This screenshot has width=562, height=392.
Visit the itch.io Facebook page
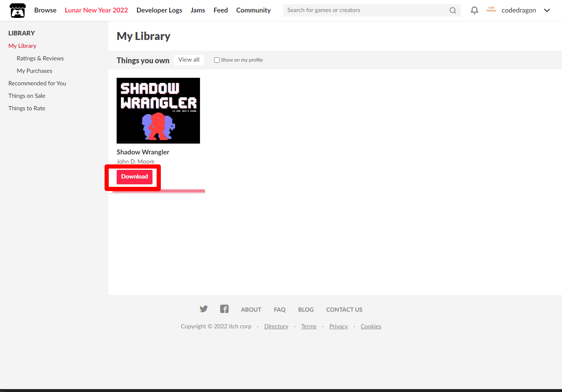click(224, 309)
